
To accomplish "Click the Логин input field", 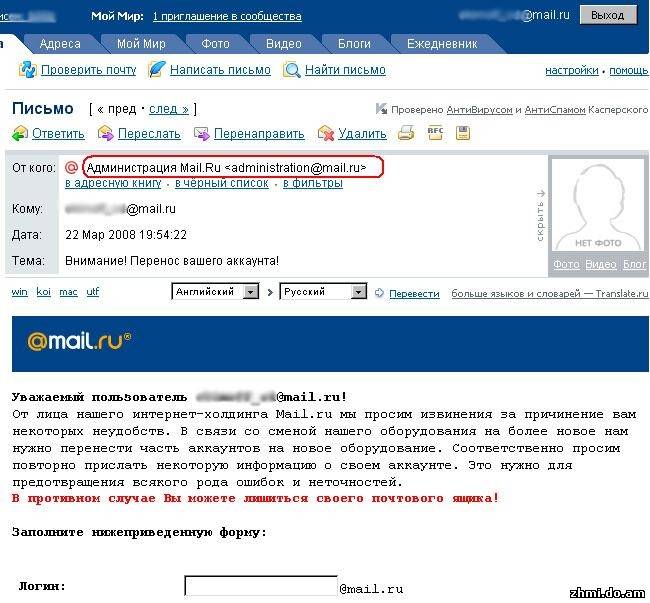I will pos(261,586).
